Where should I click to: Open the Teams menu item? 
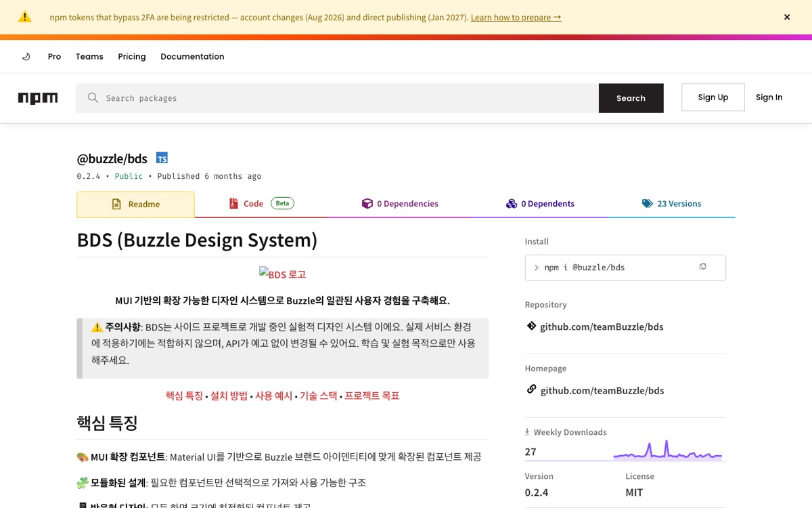89,56
